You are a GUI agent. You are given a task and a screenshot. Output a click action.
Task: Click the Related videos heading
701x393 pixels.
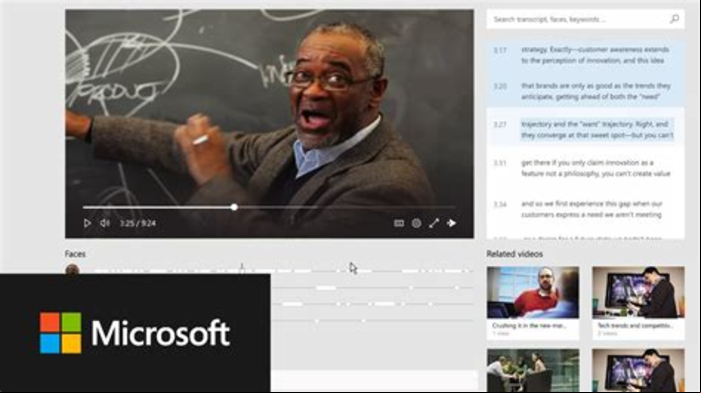(x=515, y=254)
